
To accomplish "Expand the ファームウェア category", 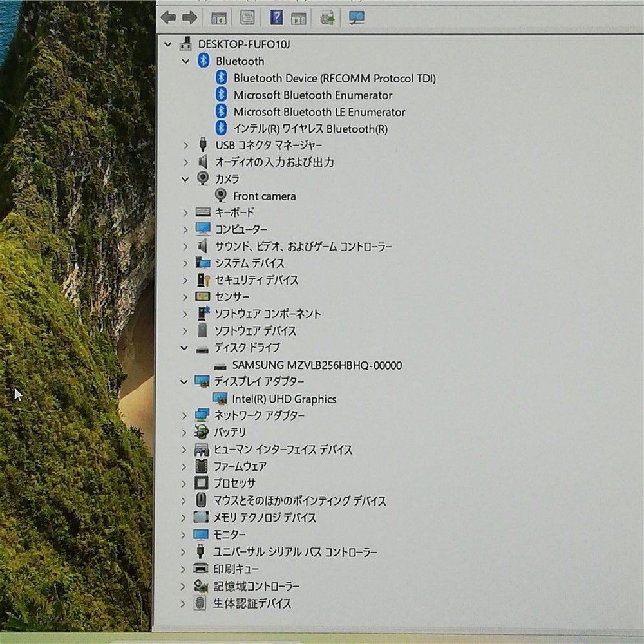I will point(184,466).
